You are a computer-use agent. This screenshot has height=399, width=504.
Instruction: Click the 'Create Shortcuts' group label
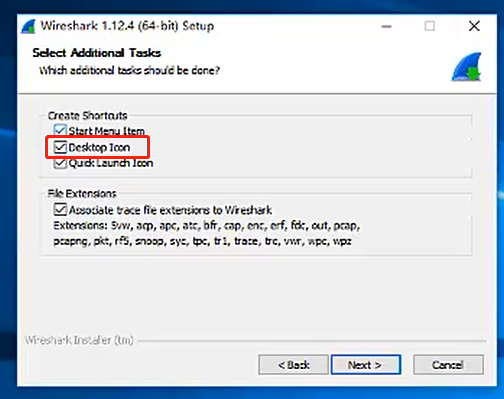pos(87,115)
